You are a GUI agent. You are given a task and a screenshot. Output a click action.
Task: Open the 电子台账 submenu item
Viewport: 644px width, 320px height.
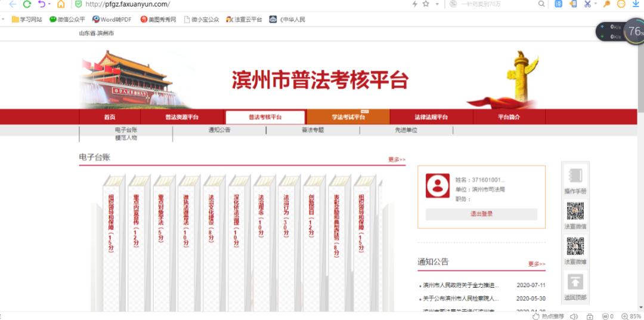126,130
